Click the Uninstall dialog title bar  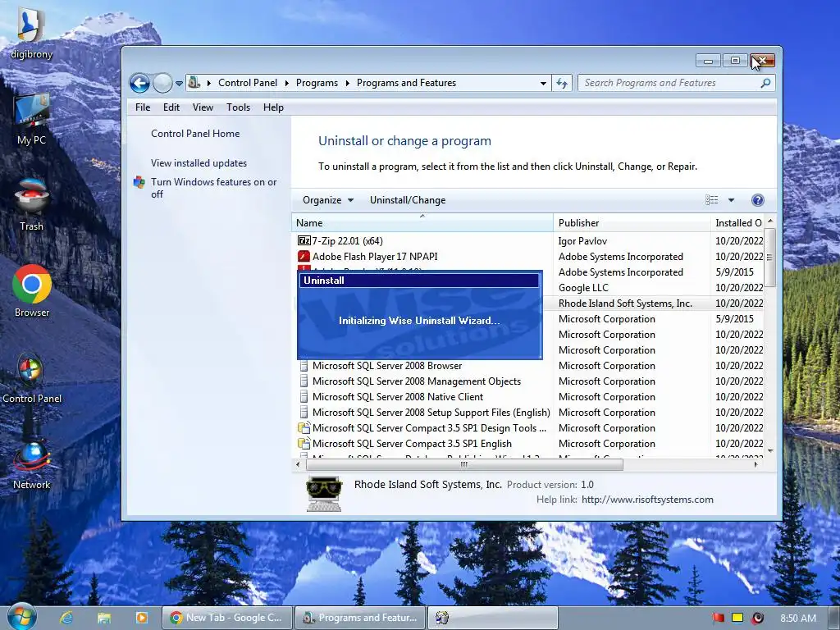[x=419, y=281]
